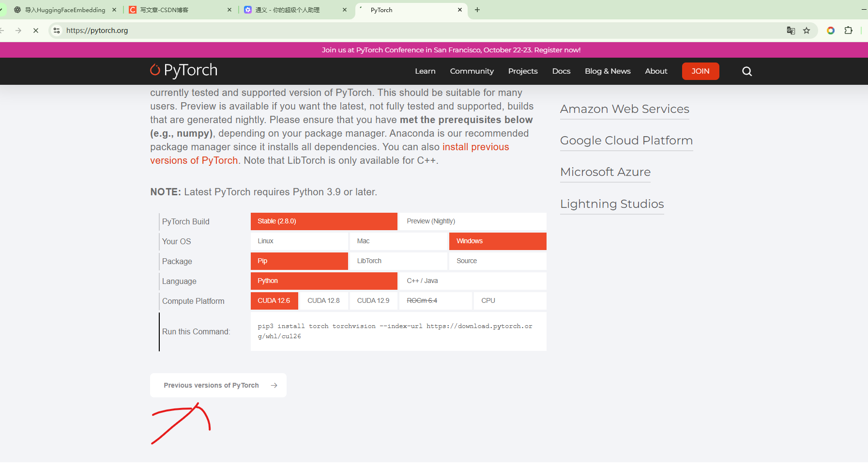This screenshot has width=868, height=471.
Task: Open the Learn menu
Action: (425, 71)
